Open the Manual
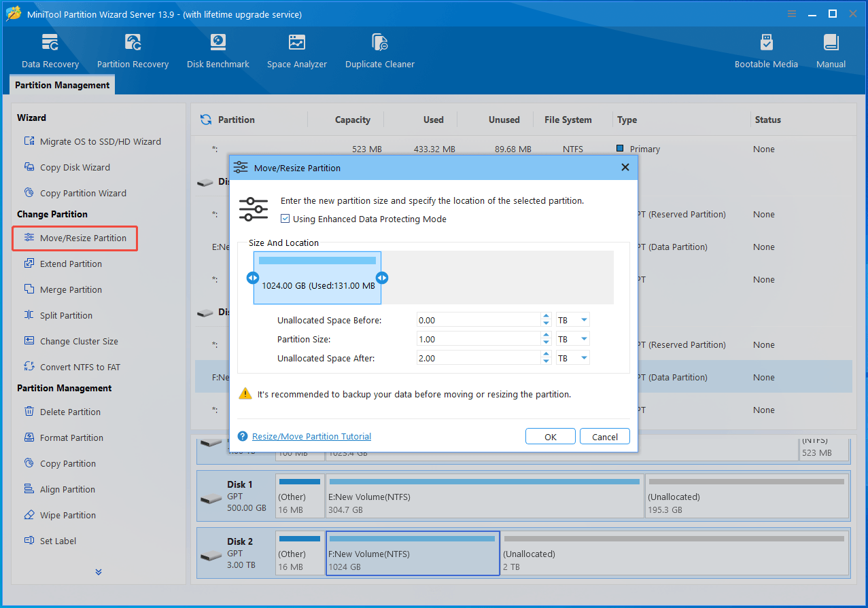Screen dimensions: 868x608 pos(831,52)
